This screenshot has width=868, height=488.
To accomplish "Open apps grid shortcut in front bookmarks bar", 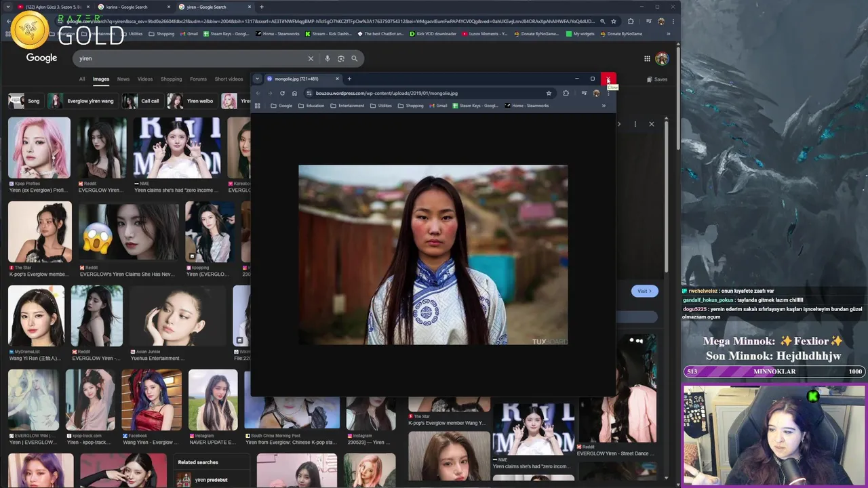I will (x=257, y=106).
